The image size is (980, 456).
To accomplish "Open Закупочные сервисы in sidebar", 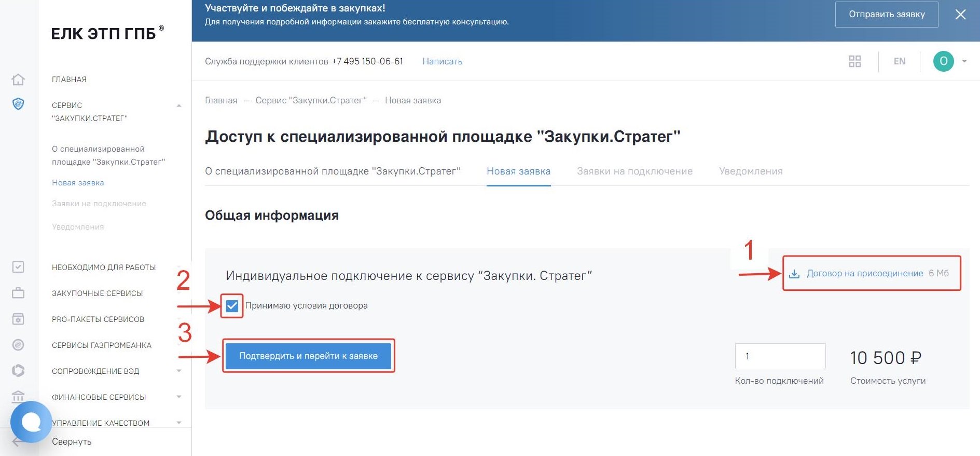I will coord(97,293).
